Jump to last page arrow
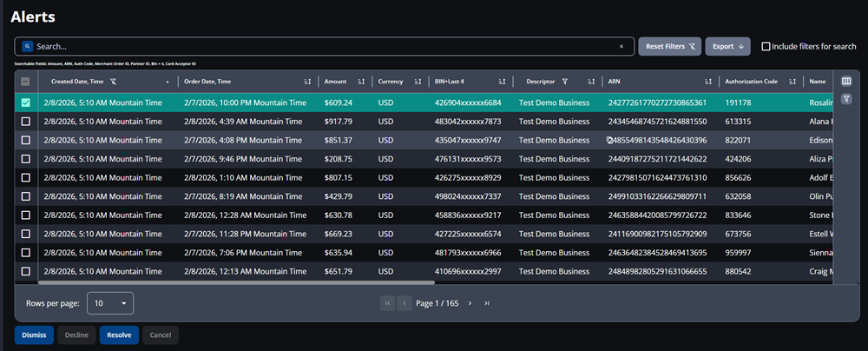Viewport: 868px width, 351px height. (x=487, y=303)
